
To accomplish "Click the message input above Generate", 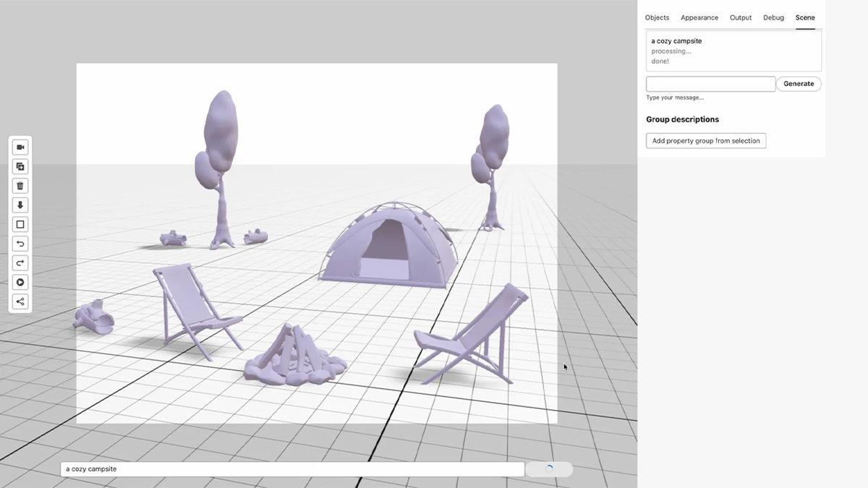I will [x=710, y=83].
